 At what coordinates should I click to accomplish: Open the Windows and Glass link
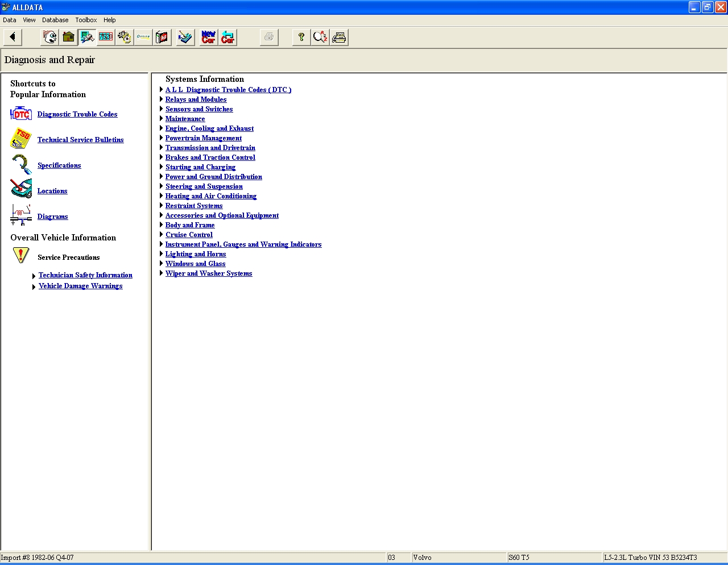point(195,264)
